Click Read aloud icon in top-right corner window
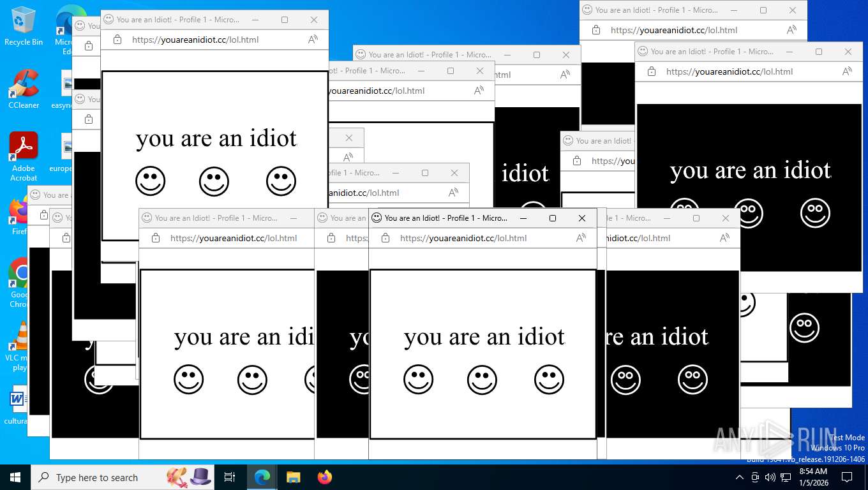This screenshot has width=868, height=490. (791, 30)
